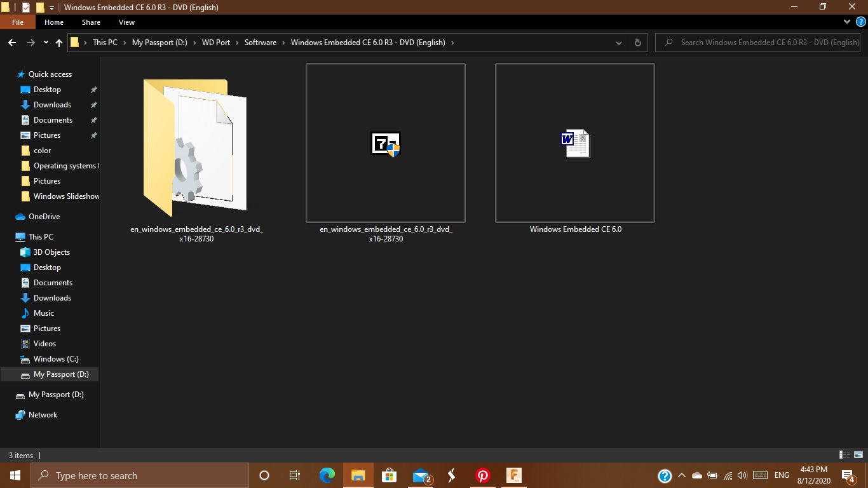Screen dimensions: 868x488
Task: Click New Folder quick access toolbar icon
Action: (40, 8)
